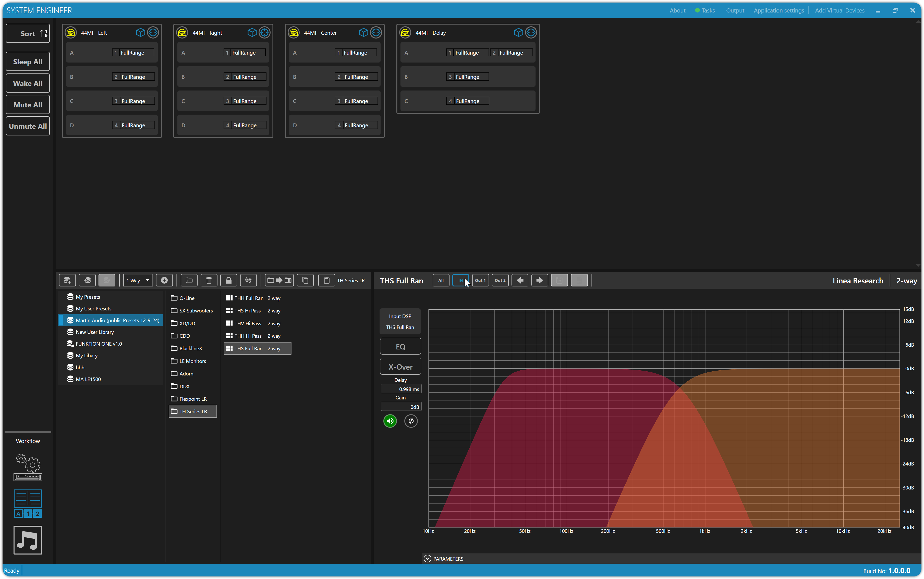
Task: Click the copy preset icon
Action: 305,280
